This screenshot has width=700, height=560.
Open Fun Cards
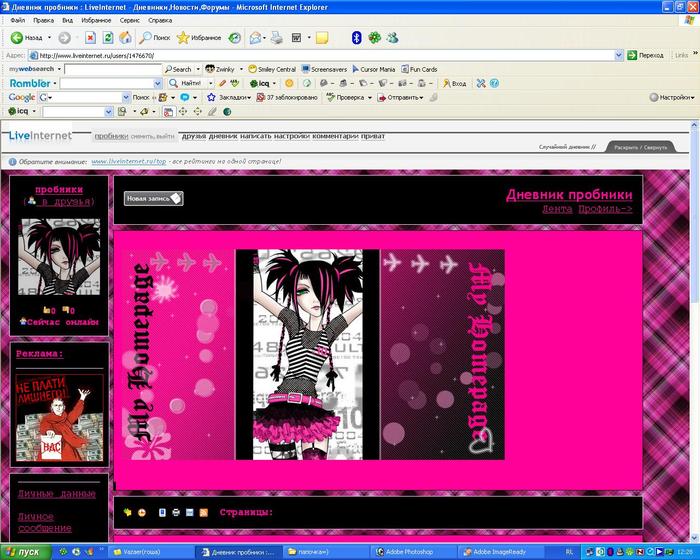(x=419, y=69)
